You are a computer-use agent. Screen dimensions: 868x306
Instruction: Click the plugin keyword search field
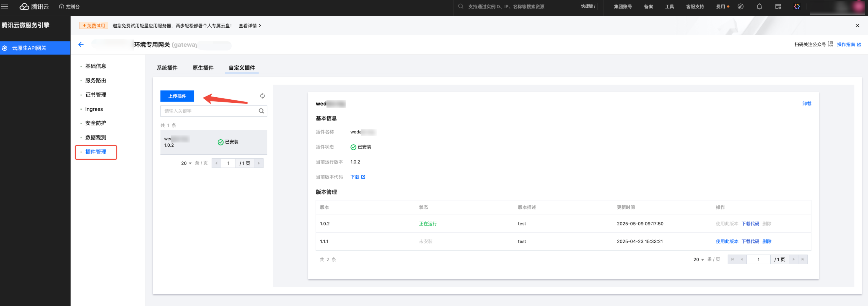[209, 111]
